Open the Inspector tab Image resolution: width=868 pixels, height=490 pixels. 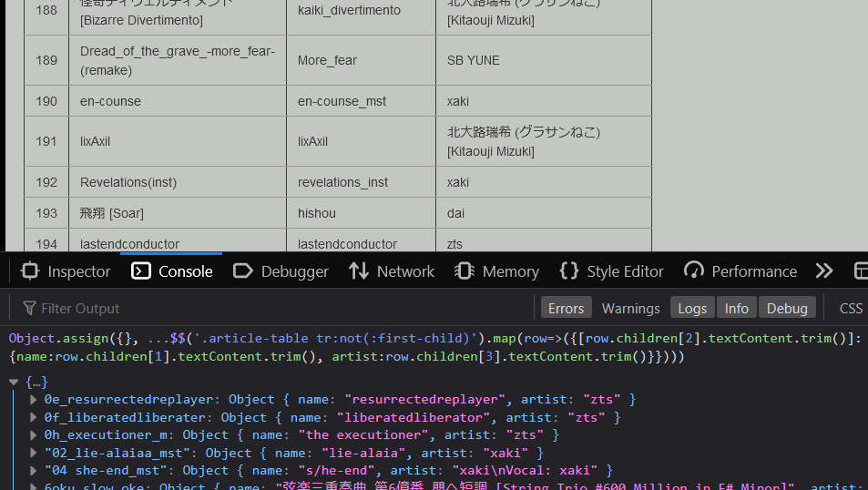click(x=66, y=271)
